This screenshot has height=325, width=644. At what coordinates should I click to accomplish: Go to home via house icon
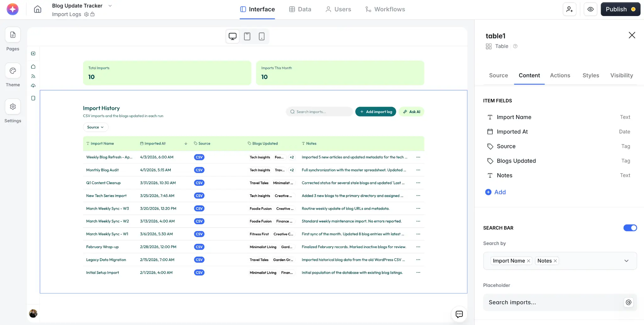(37, 9)
